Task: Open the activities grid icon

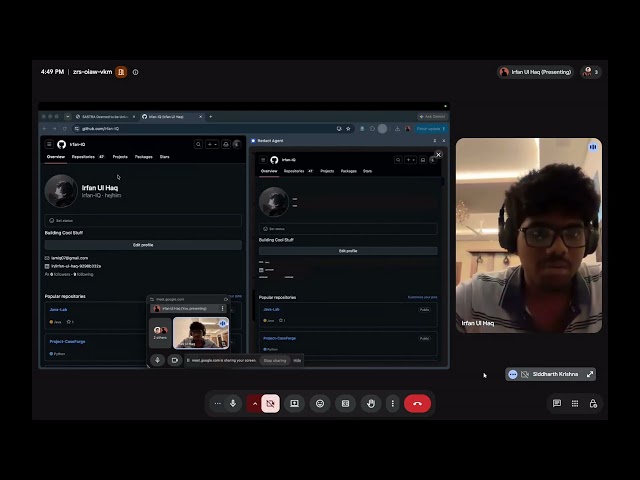Action: 575,403
